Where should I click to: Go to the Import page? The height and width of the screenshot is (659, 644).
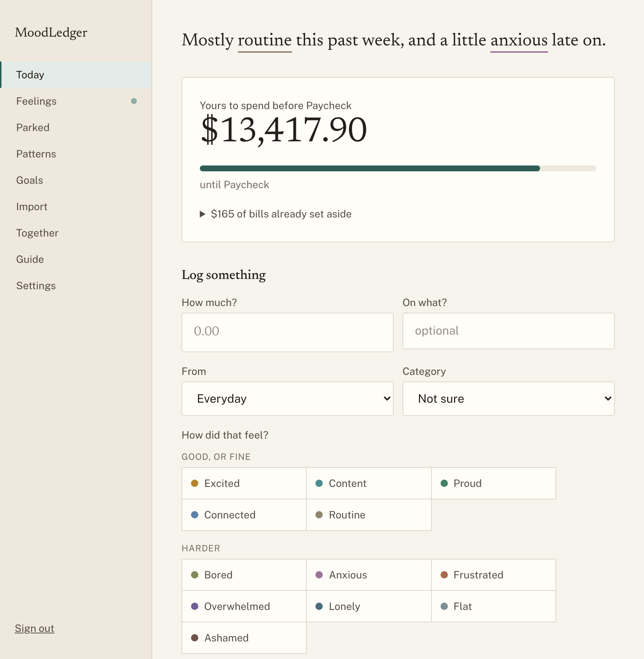pos(76,206)
